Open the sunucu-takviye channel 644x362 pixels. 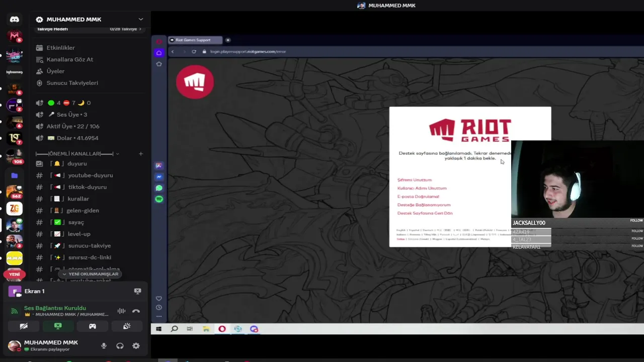click(90, 246)
